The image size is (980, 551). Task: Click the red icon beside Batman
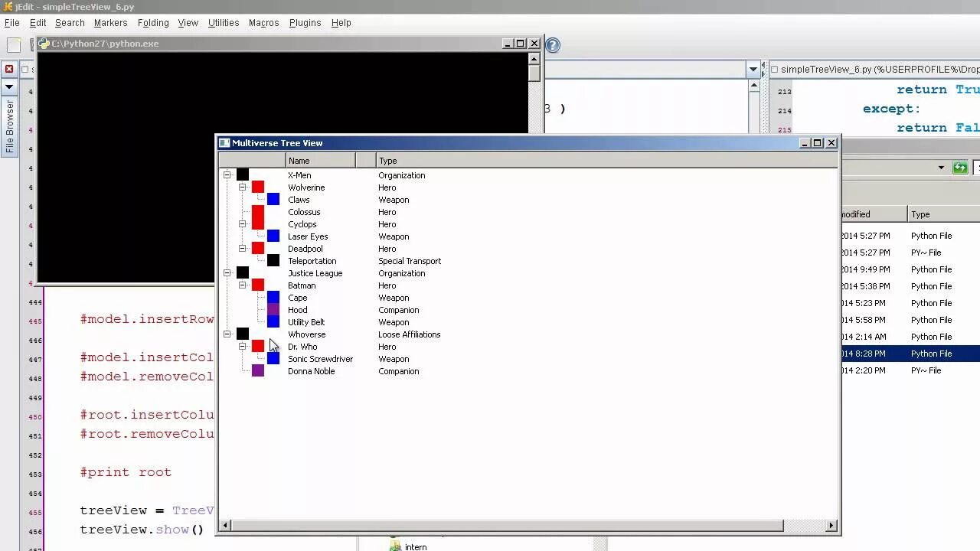[x=258, y=285]
